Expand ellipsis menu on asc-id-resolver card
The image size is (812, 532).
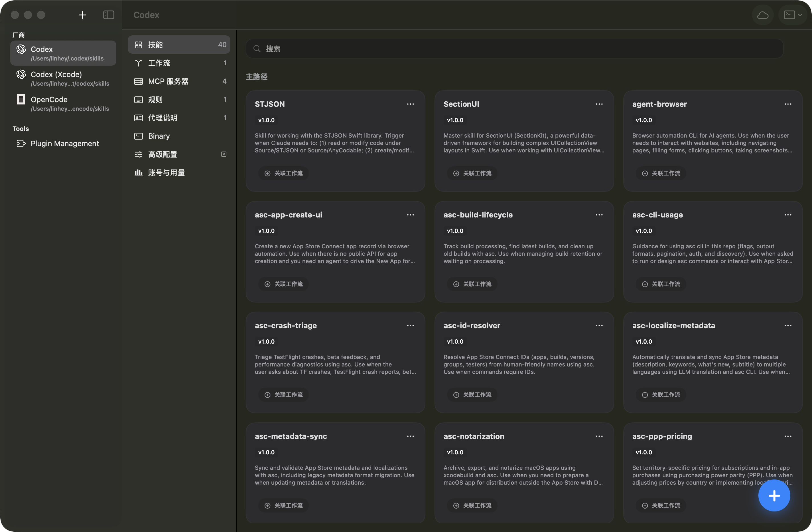[x=599, y=325]
